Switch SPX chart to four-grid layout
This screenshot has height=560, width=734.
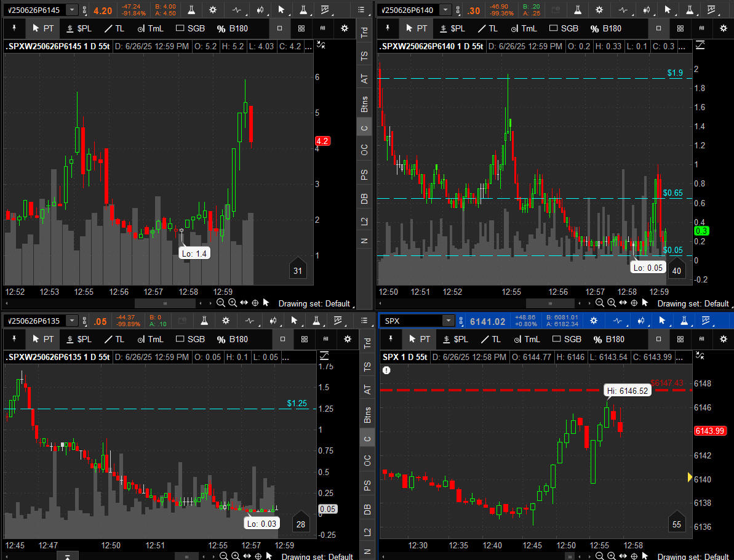(680, 339)
